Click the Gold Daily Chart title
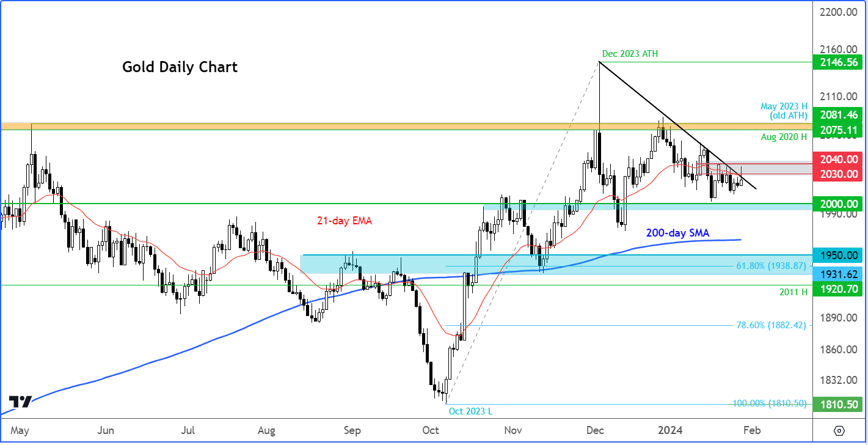The image size is (868, 445). click(180, 67)
